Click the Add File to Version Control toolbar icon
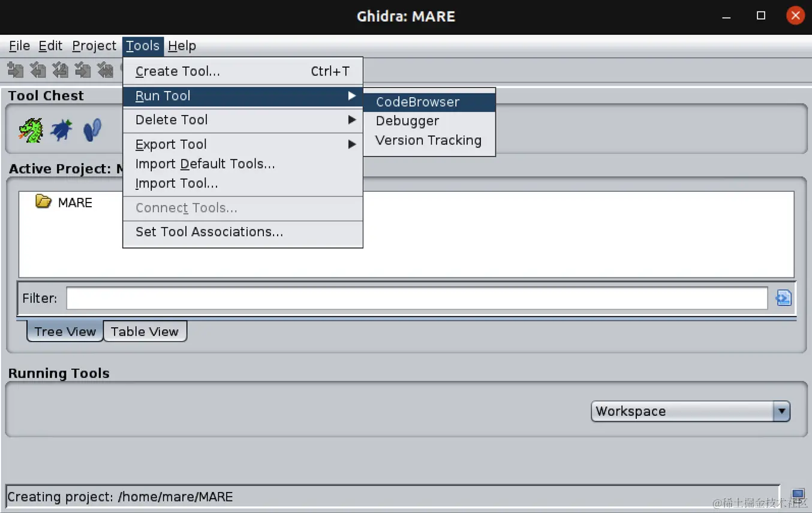Screen dimensions: 812x513 [x=16, y=70]
